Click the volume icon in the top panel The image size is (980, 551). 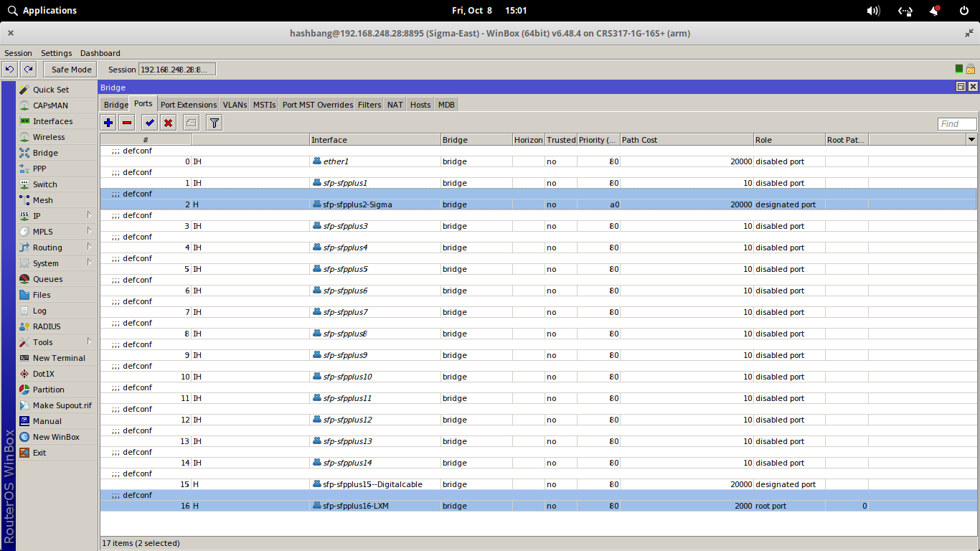(872, 10)
